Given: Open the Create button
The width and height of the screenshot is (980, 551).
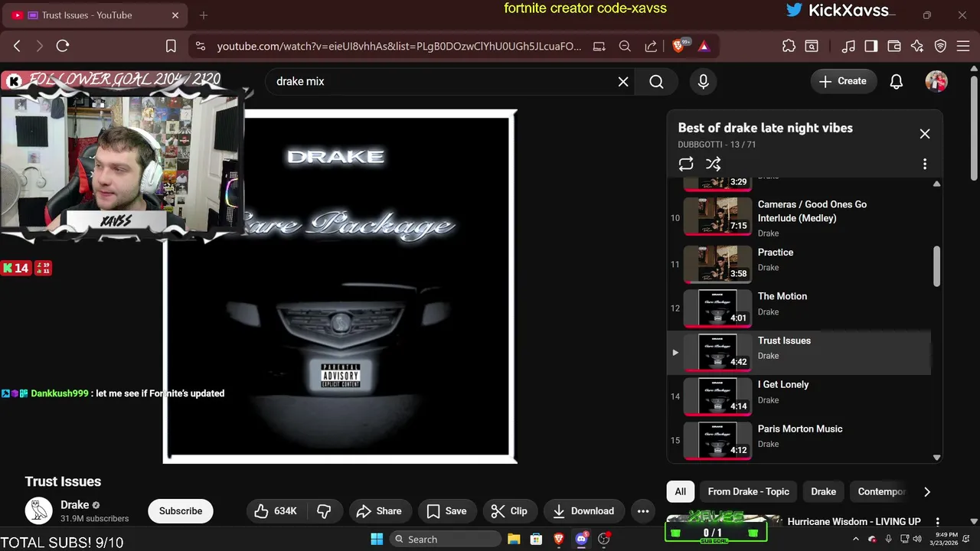Looking at the screenshot, I should (x=843, y=81).
